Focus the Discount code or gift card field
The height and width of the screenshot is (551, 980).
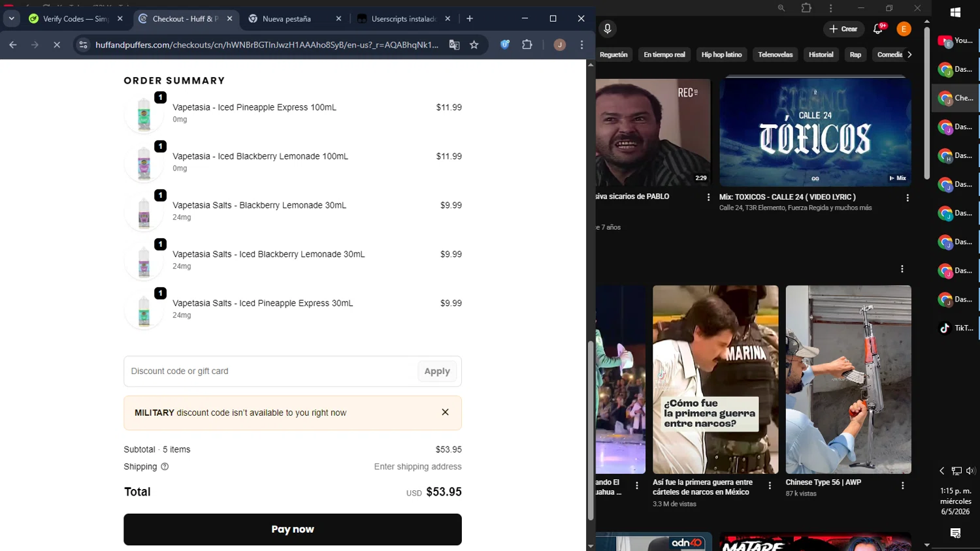tap(270, 371)
